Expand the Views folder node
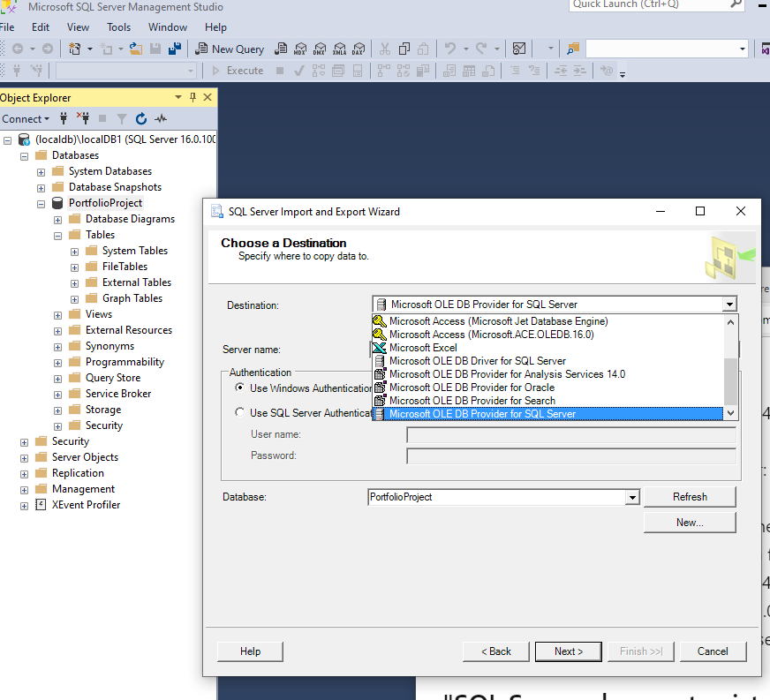 [x=57, y=315]
